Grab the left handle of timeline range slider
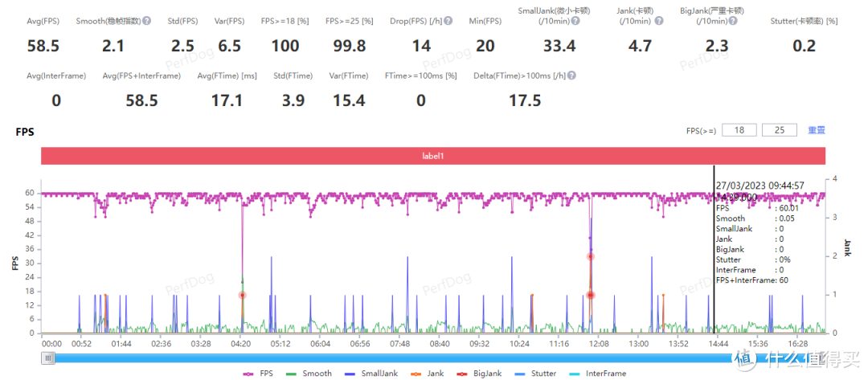This screenshot has height=380, width=868. tap(48, 358)
